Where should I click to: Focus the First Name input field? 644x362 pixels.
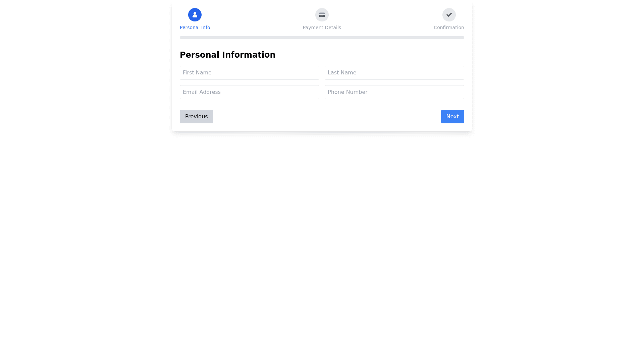coord(249,73)
